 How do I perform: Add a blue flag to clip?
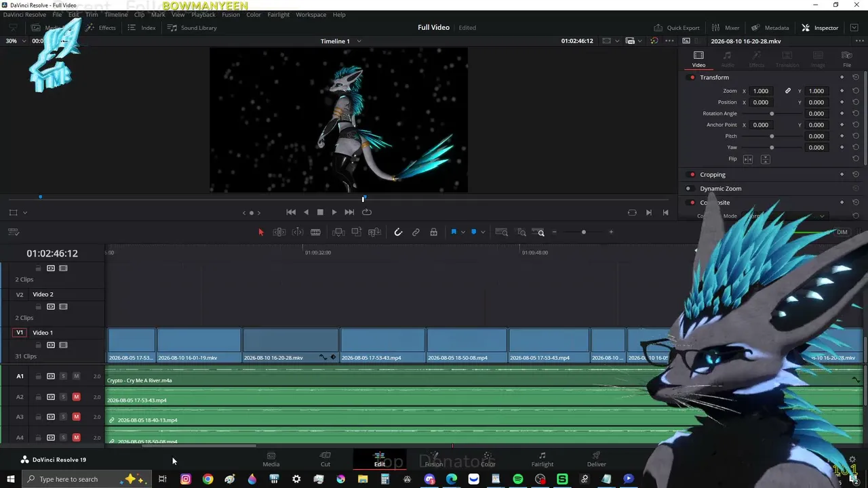click(x=454, y=232)
